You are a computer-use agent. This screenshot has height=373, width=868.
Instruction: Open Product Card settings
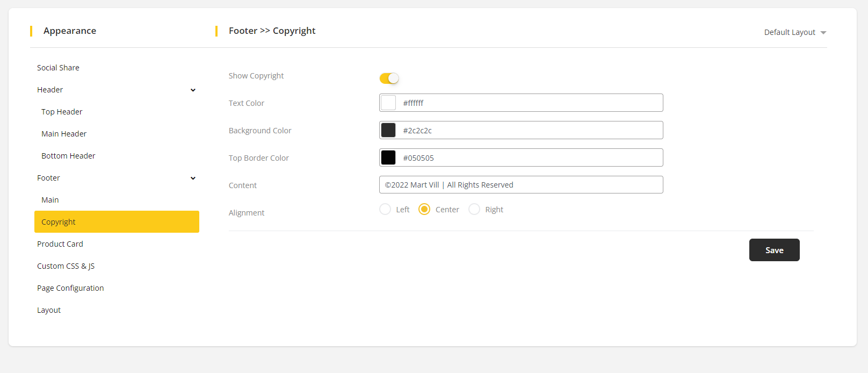point(60,244)
